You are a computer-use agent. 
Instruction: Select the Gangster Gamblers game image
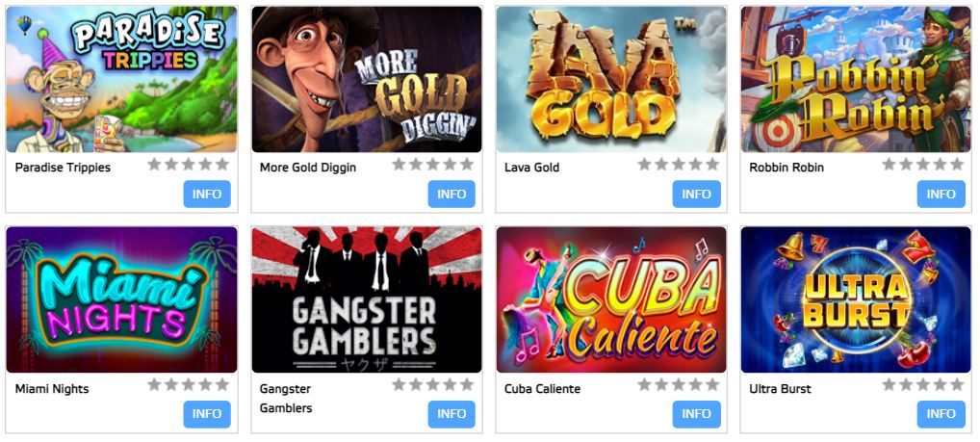(x=367, y=299)
